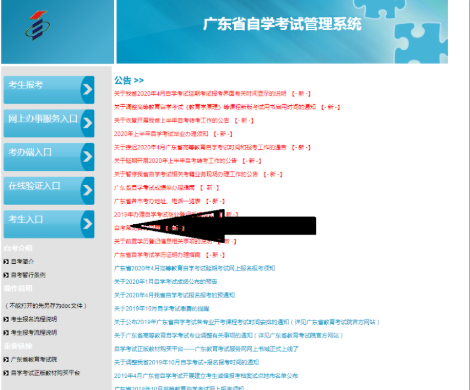Open notice 关于调整我省2019年10月自学考试报名报考时间
Viewport: 470px width, 390px height.
tap(186, 362)
